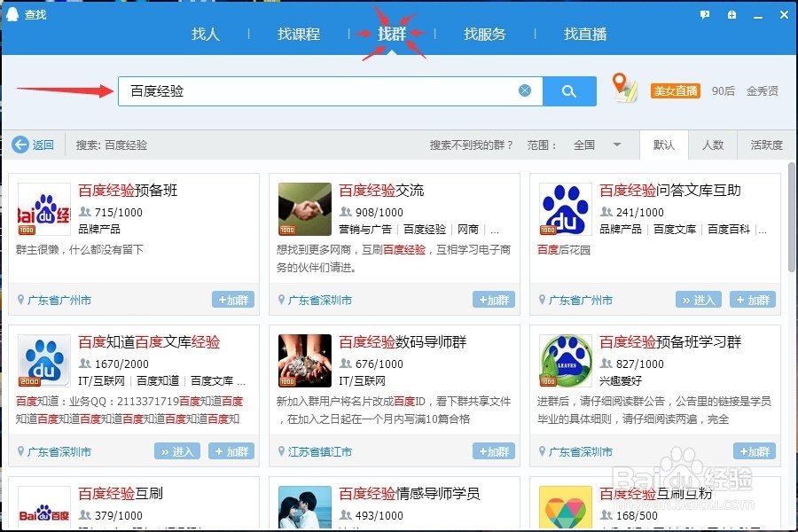The image size is (798, 532).
Task: Open group title 百度经验预备班学习群
Action: tap(670, 341)
